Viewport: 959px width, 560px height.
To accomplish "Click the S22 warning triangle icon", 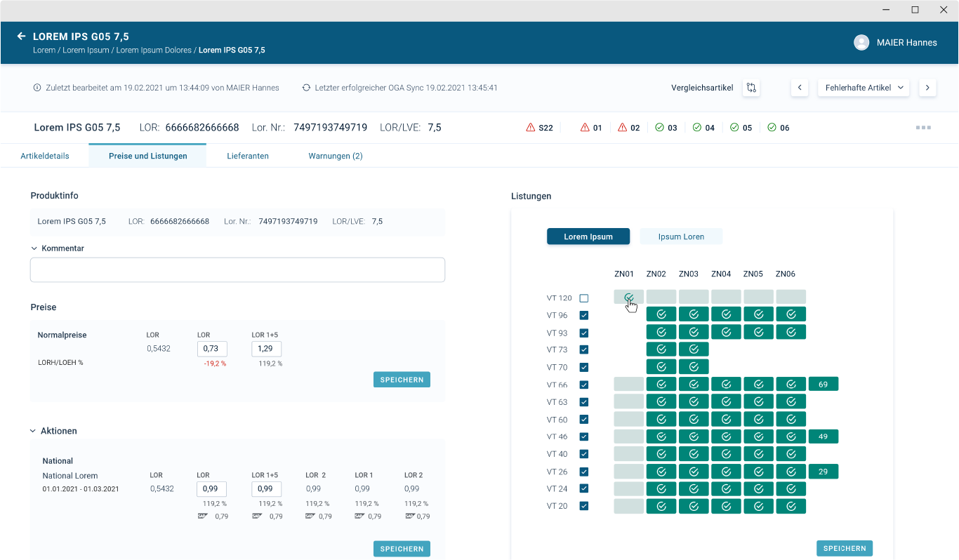I will [530, 127].
